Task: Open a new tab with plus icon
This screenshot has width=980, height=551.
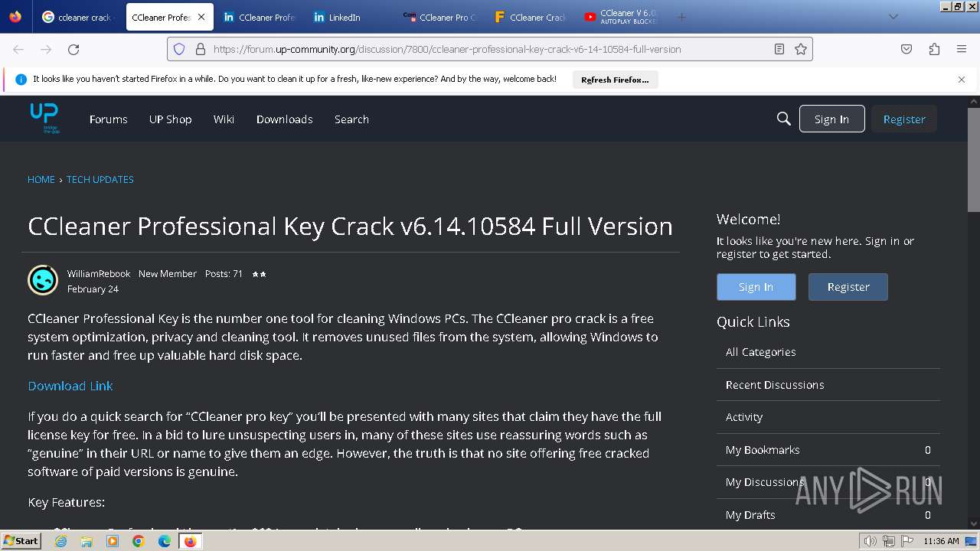Action: pos(681,17)
